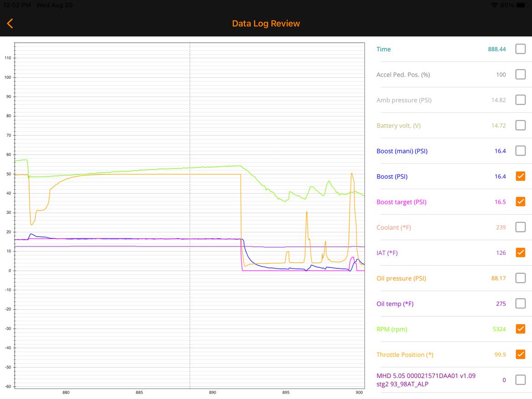Check the Oil temp box
The image size is (532, 399).
coord(520,303)
